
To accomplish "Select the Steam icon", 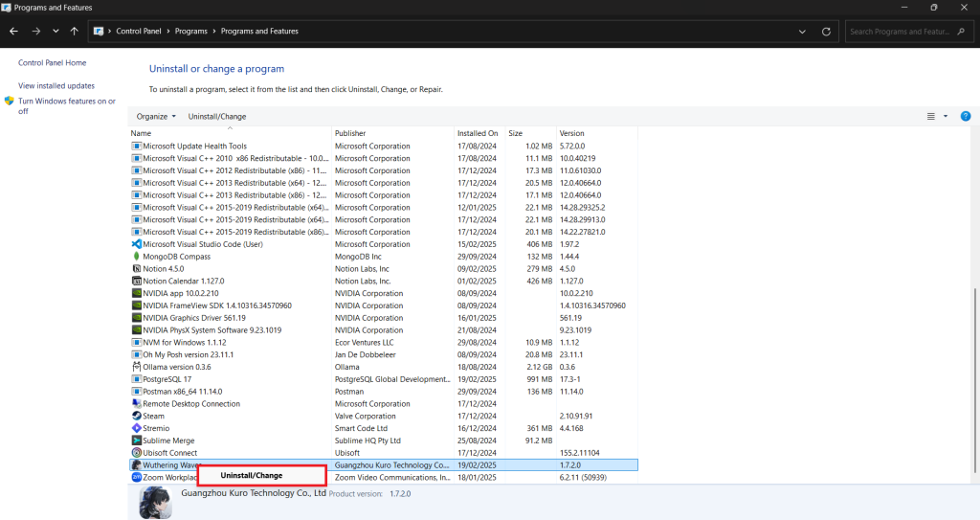I will (x=136, y=417).
